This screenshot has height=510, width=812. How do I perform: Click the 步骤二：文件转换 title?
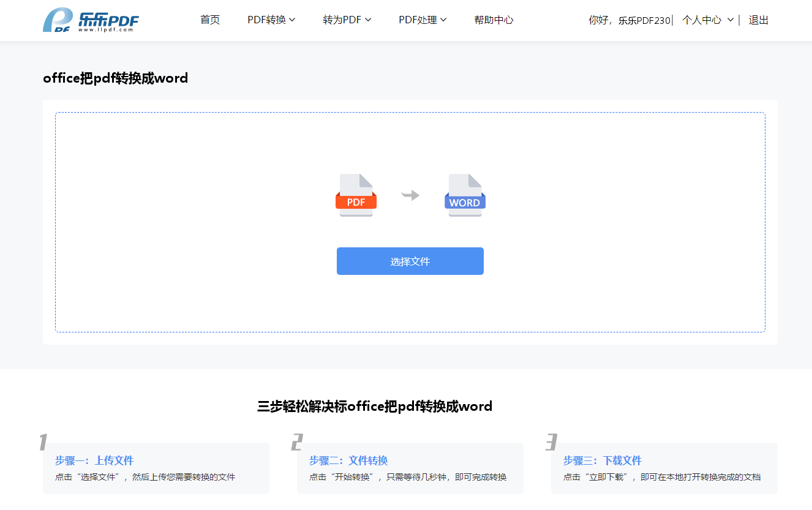tap(348, 460)
